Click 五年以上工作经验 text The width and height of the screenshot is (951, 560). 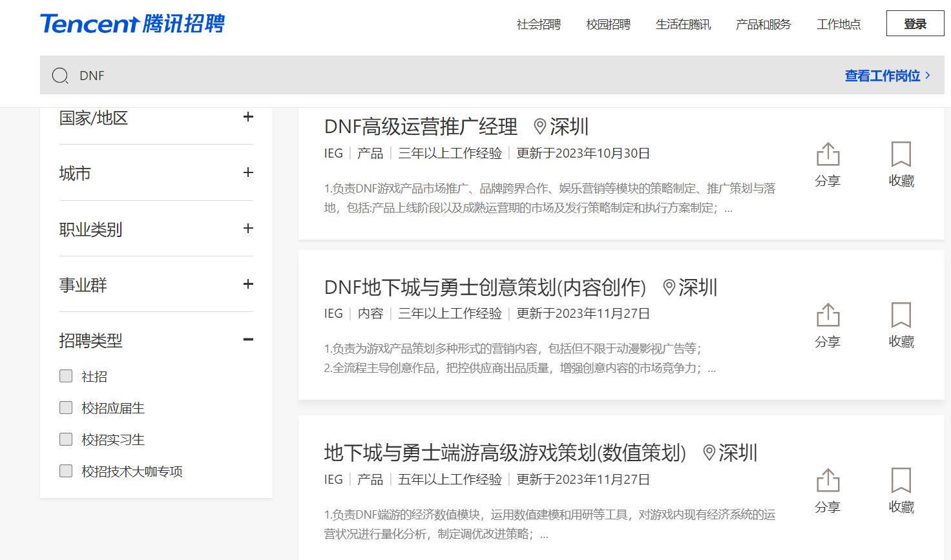click(450, 480)
